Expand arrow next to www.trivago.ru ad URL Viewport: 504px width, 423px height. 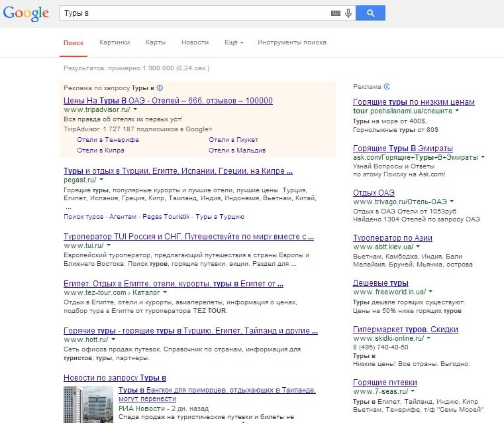point(452,201)
